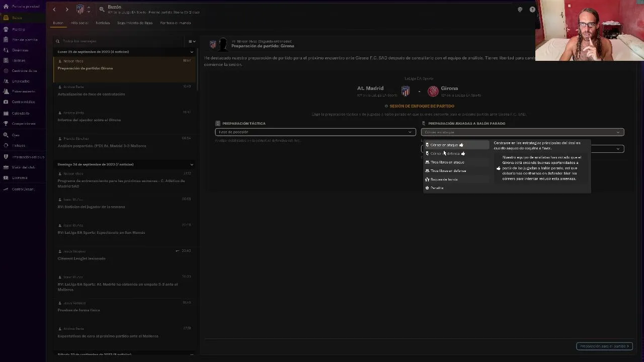Screen dimensions: 644x362
Task: Click the At. Madrid team name link
Action: [370, 88]
